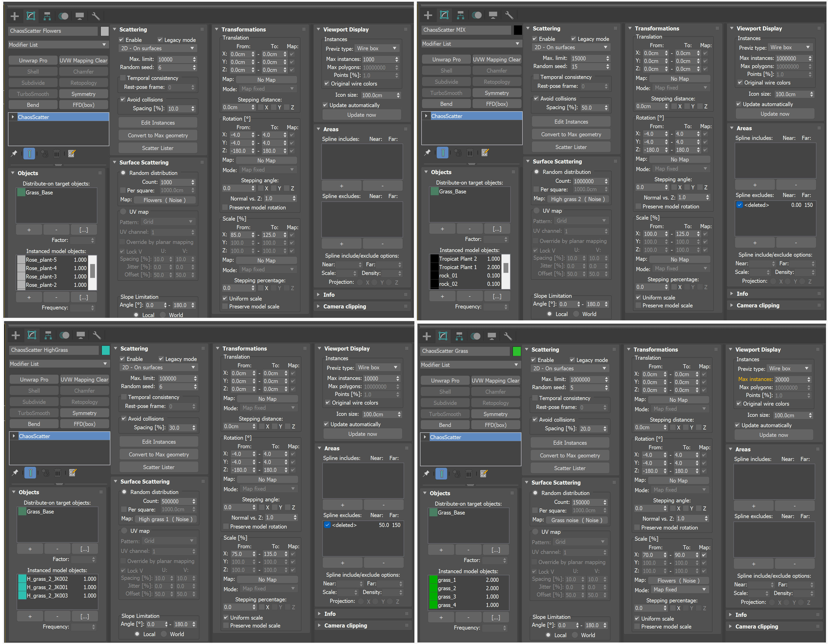Select World slope radio in ChaosScatter Grass panel

click(x=576, y=635)
